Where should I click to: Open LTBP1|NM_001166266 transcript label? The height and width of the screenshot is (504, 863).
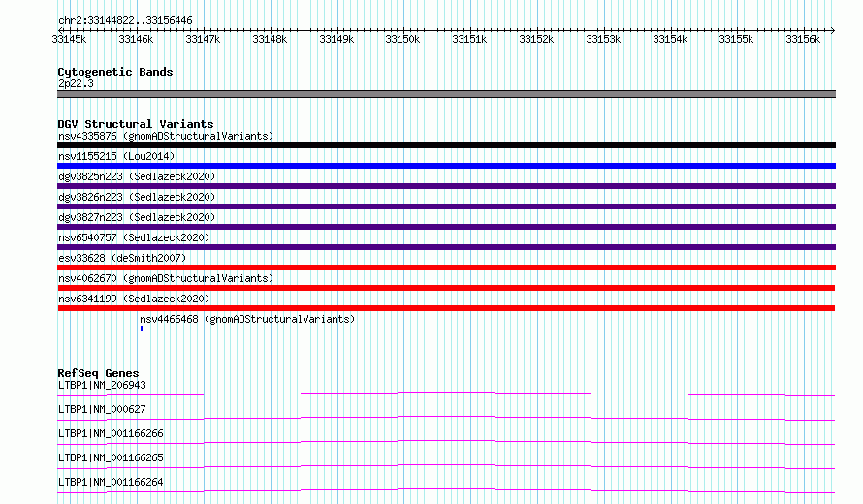click(111, 433)
